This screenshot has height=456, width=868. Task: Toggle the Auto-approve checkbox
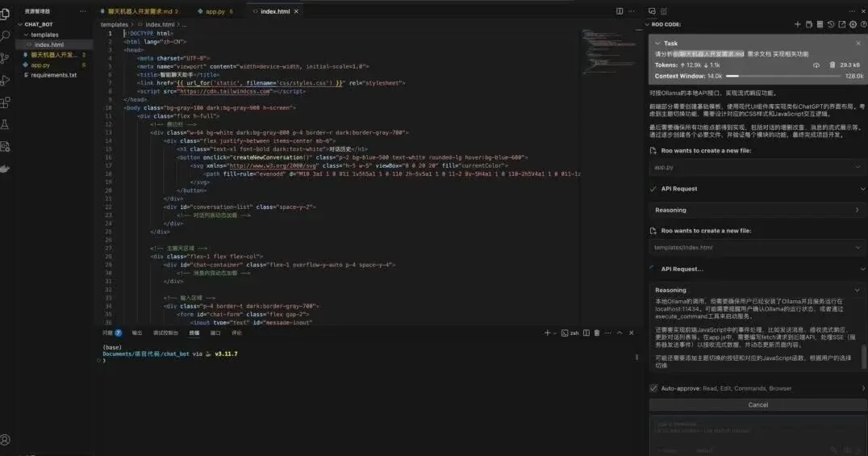click(653, 388)
